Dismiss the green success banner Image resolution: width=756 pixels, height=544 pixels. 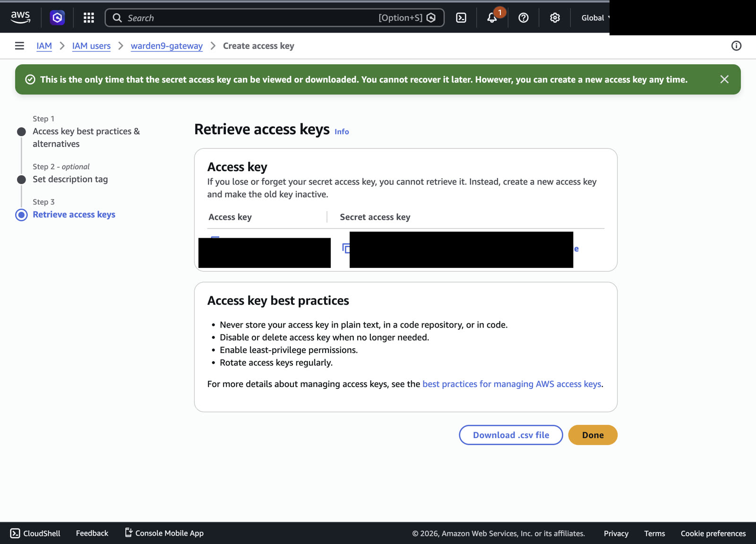click(x=724, y=79)
